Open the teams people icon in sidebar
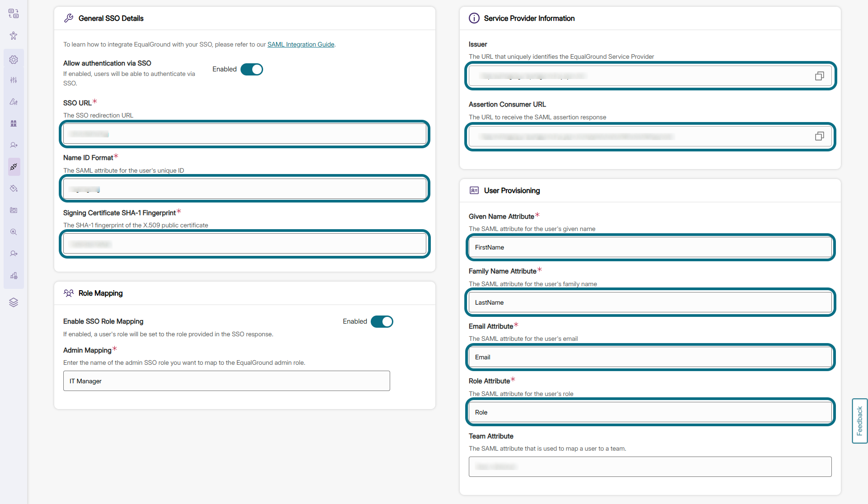 click(x=14, y=123)
